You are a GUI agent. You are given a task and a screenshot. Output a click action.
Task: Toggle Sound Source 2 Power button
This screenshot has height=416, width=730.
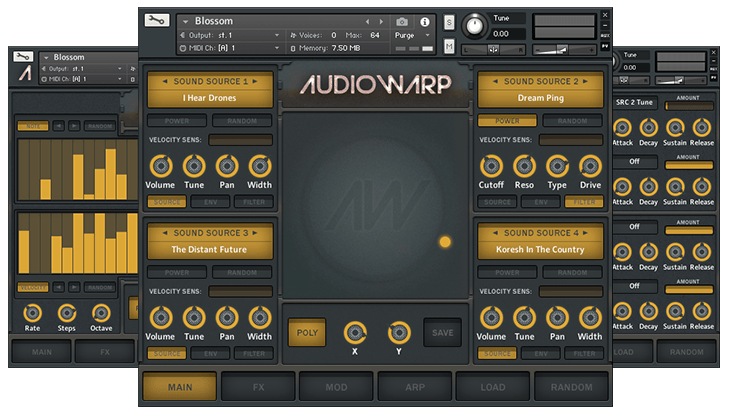[508, 121]
